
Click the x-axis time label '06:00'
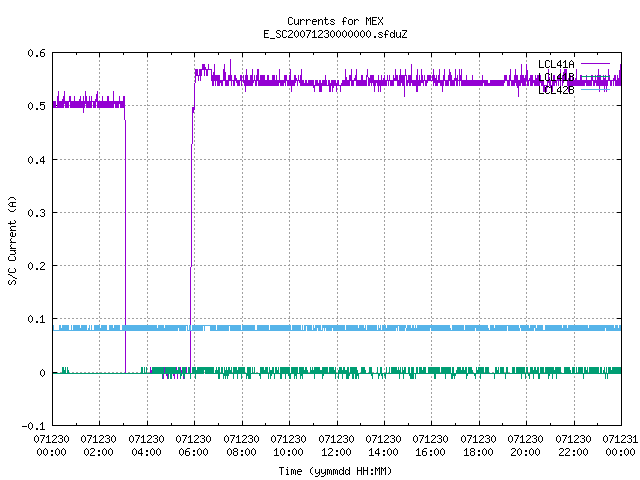coord(193,452)
